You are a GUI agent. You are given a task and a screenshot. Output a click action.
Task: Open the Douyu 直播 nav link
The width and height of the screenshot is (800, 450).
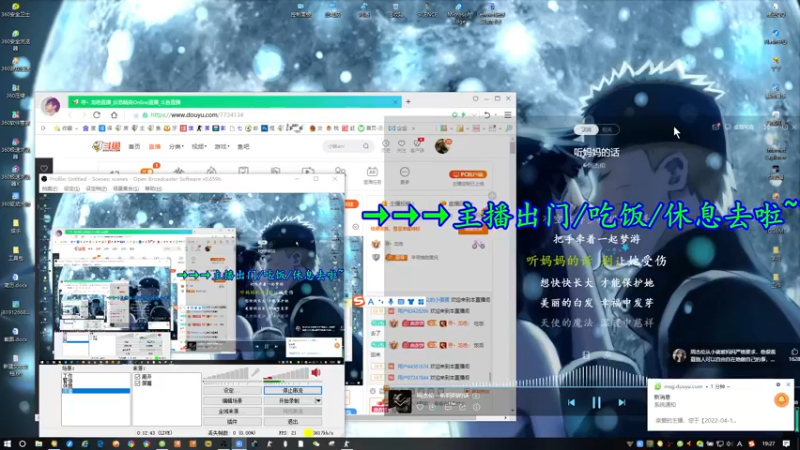point(154,146)
